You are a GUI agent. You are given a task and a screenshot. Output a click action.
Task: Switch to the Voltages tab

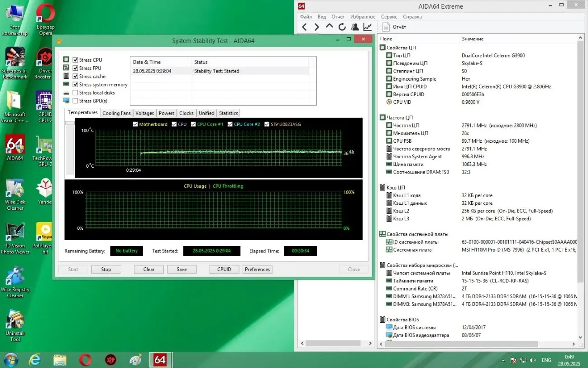click(144, 113)
